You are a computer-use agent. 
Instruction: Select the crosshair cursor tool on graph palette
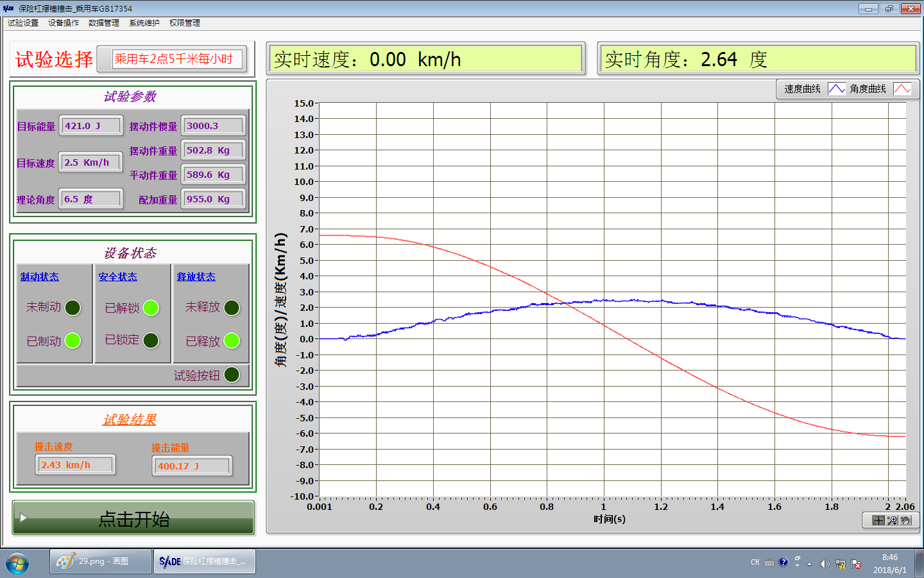(x=878, y=520)
